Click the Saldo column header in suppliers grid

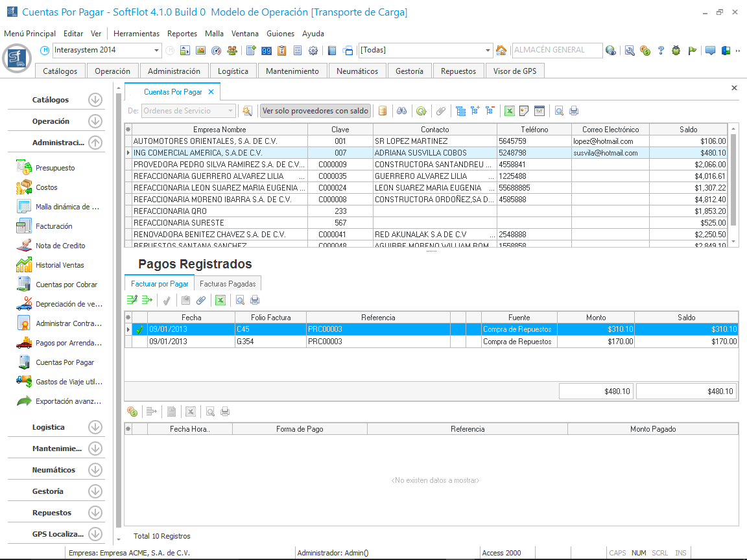(688, 129)
